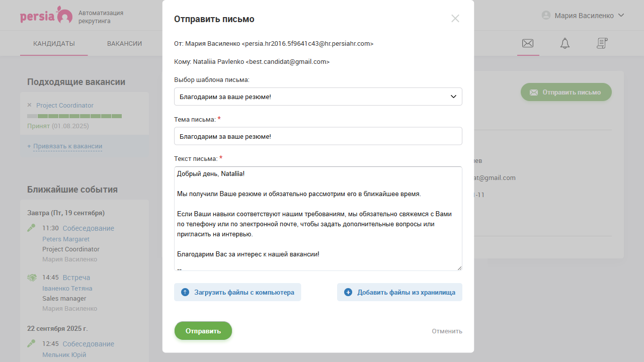Click plus icon on 'Добавить файлы из хранилища'
The image size is (644, 362).
(348, 292)
